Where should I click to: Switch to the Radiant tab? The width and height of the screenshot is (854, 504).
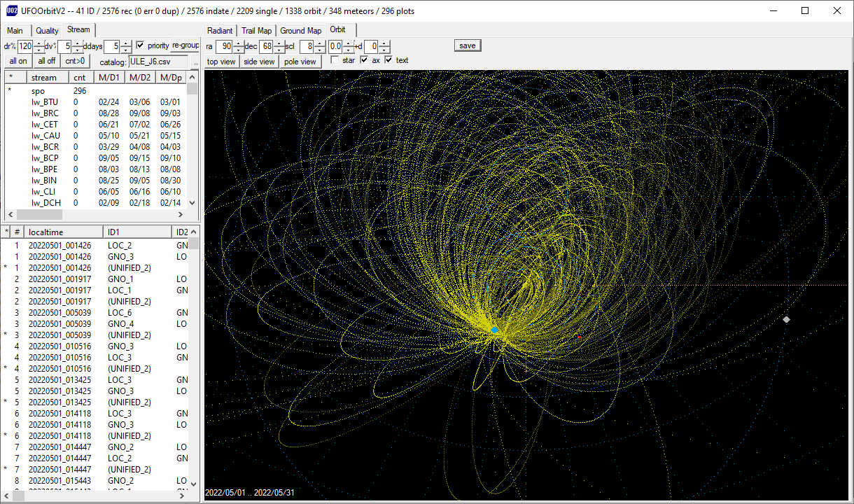220,31
